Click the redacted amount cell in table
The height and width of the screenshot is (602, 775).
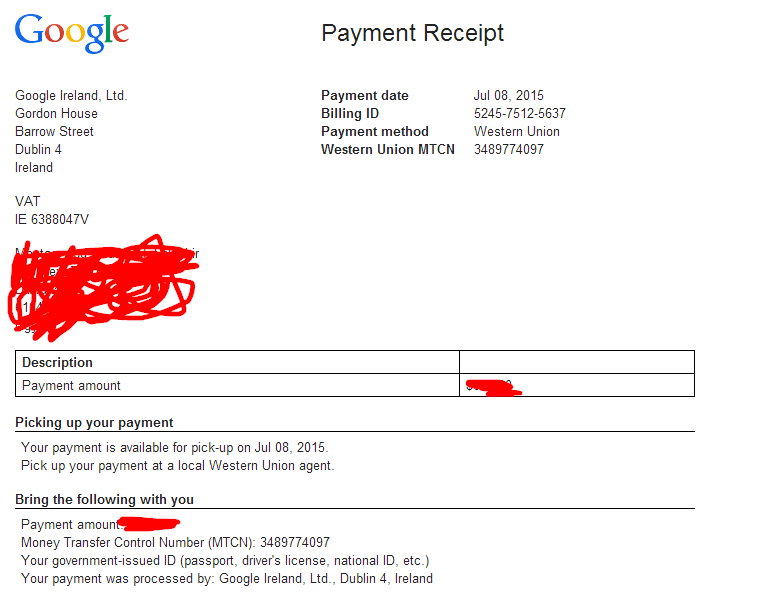pos(577,385)
